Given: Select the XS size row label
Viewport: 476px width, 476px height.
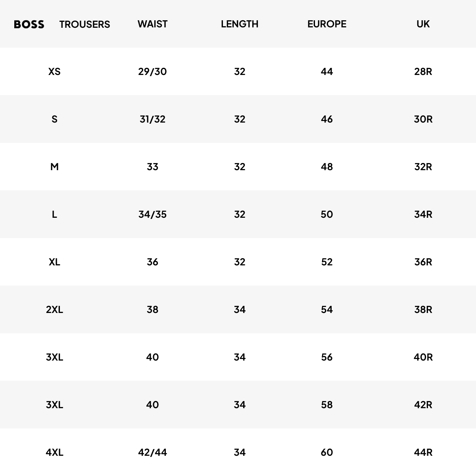Looking at the screenshot, I should [x=54, y=72].
